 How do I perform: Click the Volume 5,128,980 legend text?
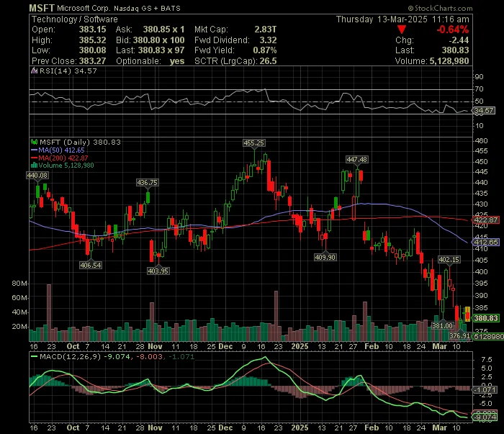coord(66,166)
